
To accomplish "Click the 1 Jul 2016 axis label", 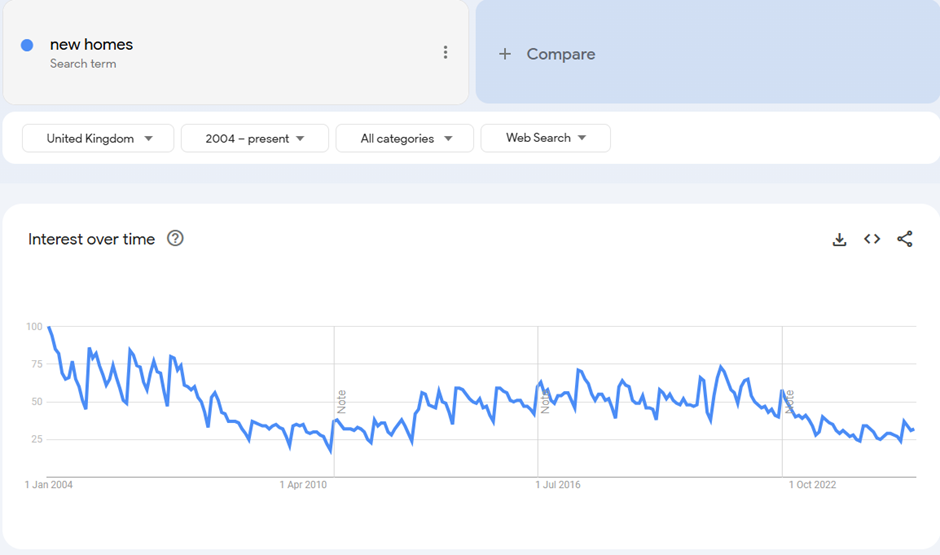I will coord(558,485).
